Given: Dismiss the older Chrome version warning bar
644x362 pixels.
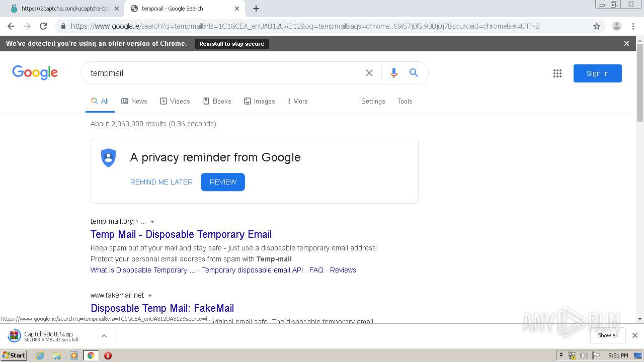Looking at the screenshot, I should [x=626, y=44].
